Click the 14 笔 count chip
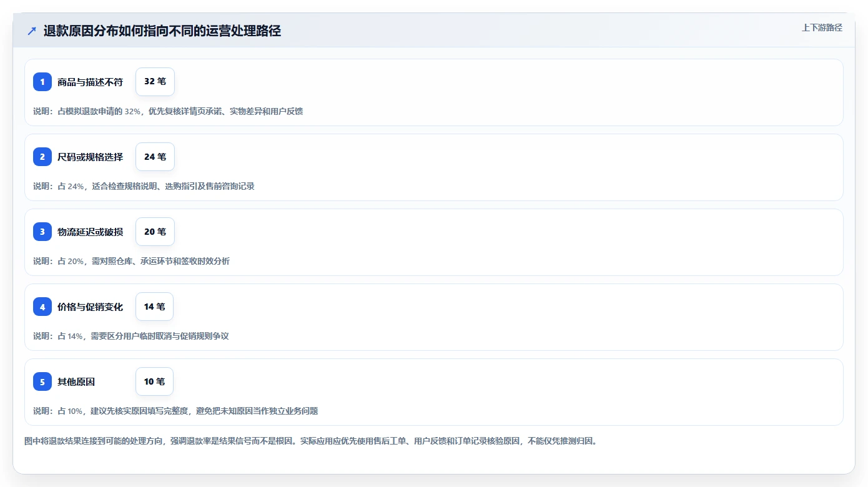Image resolution: width=868 pixels, height=487 pixels. [154, 307]
